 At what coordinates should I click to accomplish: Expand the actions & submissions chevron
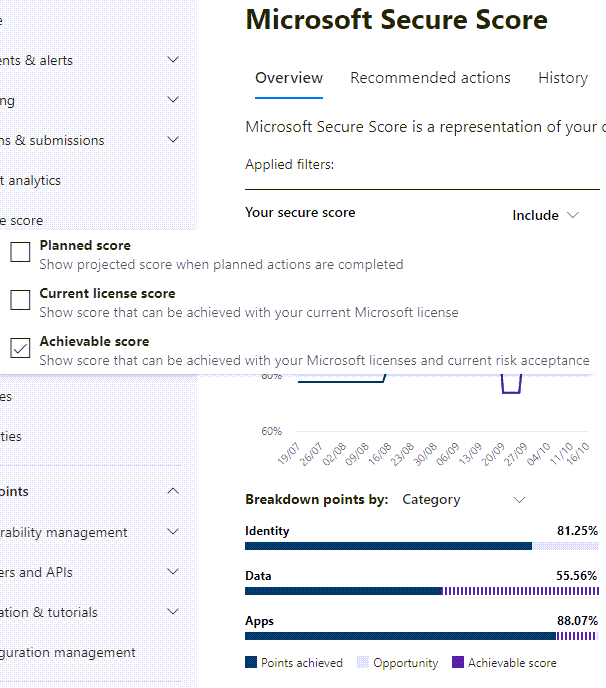point(173,140)
